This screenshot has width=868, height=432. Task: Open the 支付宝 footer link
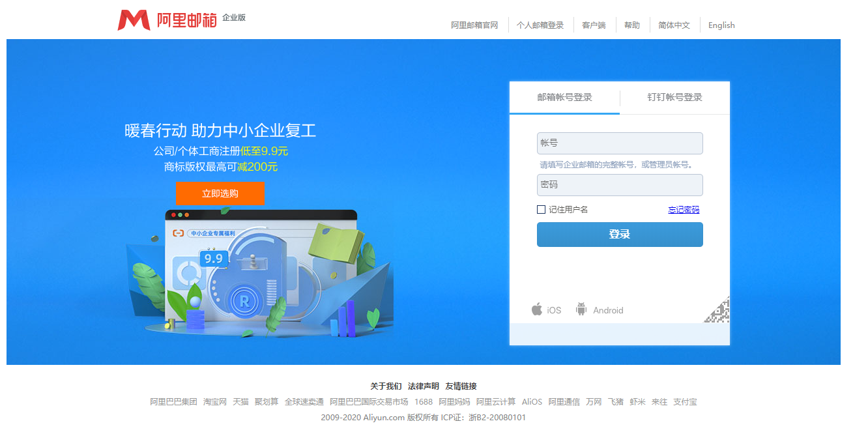[x=685, y=402]
